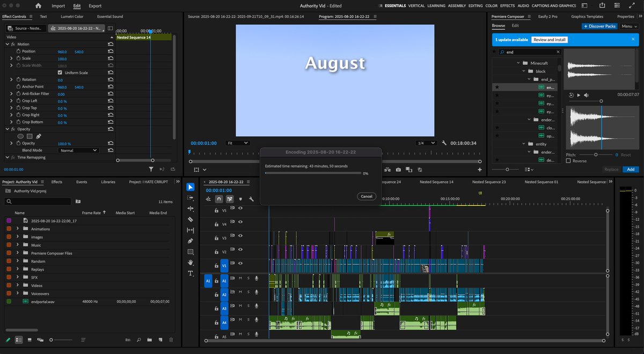Click the filter funnel in Effect Controls
Viewport: 644px width, 354px height.
pyautogui.click(x=151, y=169)
